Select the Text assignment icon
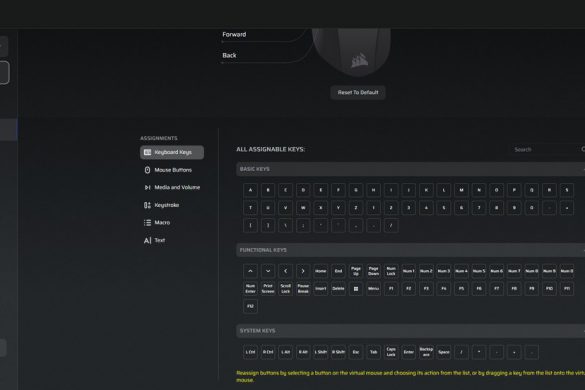This screenshot has height=390, width=585. (147, 240)
